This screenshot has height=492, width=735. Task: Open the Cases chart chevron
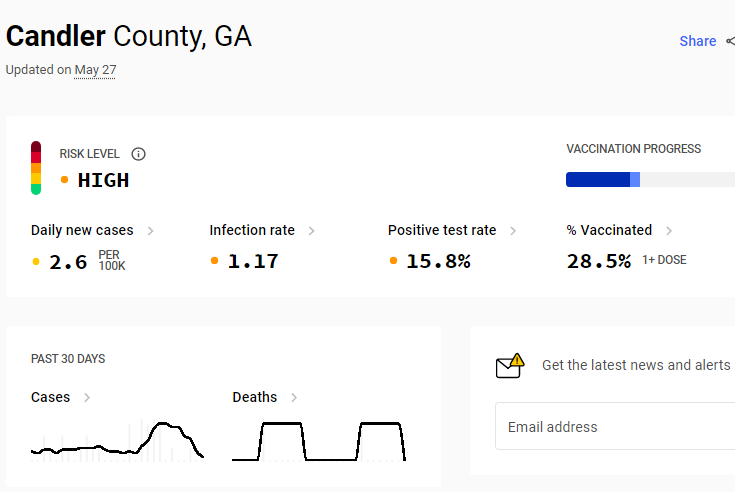[x=87, y=397]
